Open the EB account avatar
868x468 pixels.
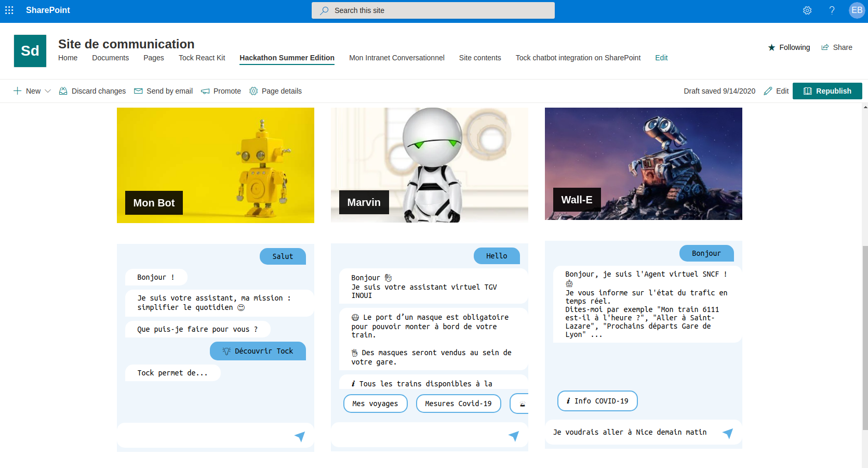click(857, 10)
